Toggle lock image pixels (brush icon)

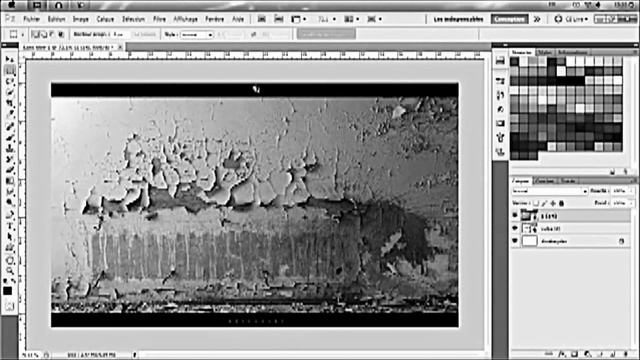coord(544,203)
